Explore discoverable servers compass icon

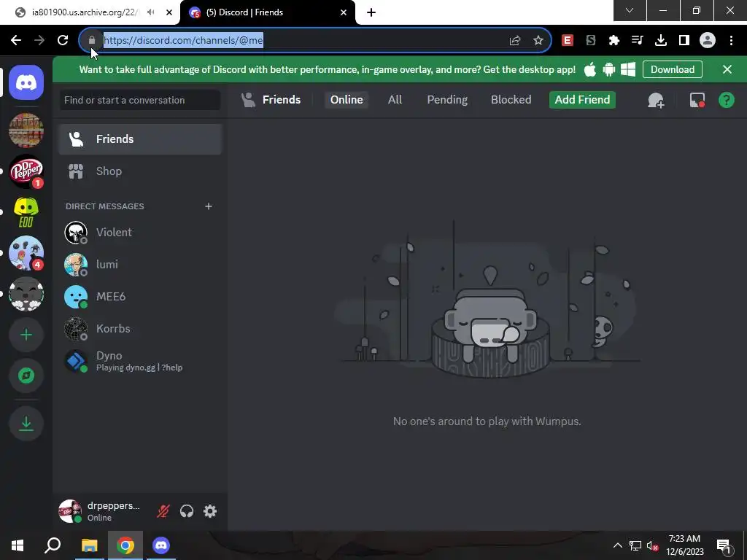26,376
